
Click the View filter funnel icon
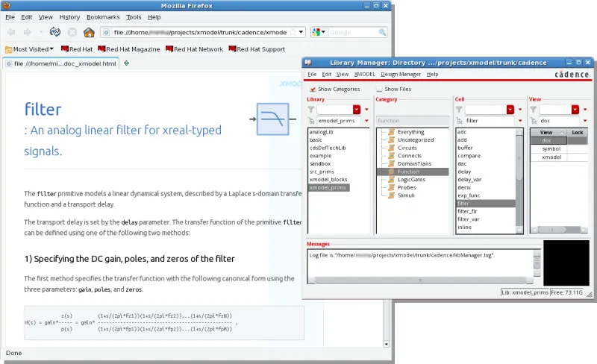(533, 110)
